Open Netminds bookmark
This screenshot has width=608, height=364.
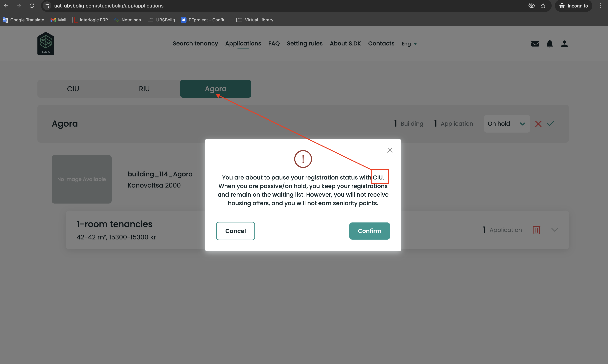click(x=127, y=20)
